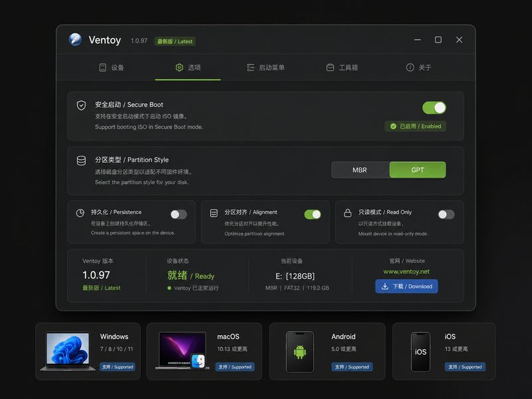Go to the 工具箱 tab

pos(342,68)
